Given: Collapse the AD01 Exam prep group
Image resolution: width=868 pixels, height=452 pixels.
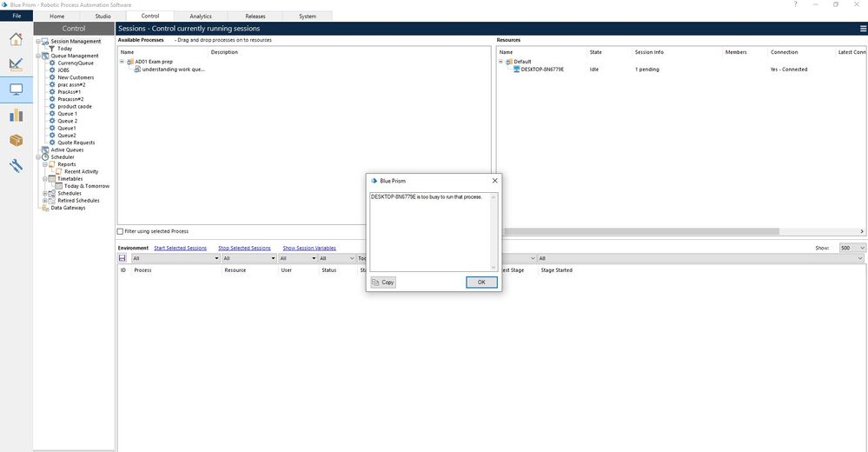Looking at the screenshot, I should click(122, 62).
